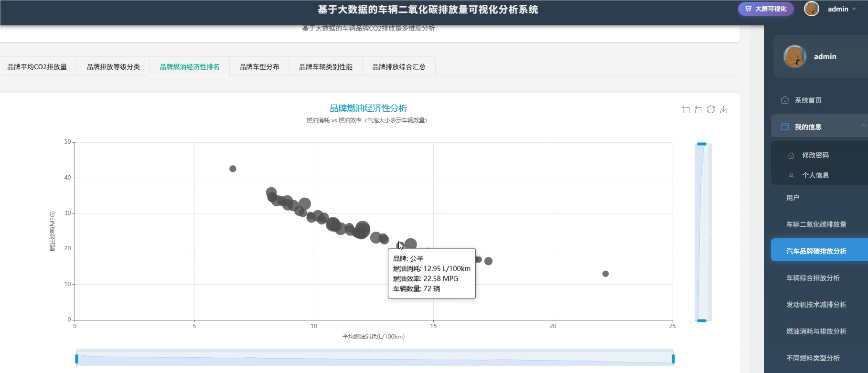Collapse the 我的信息 submenu chevron
The height and width of the screenshot is (373, 868).
click(x=863, y=126)
